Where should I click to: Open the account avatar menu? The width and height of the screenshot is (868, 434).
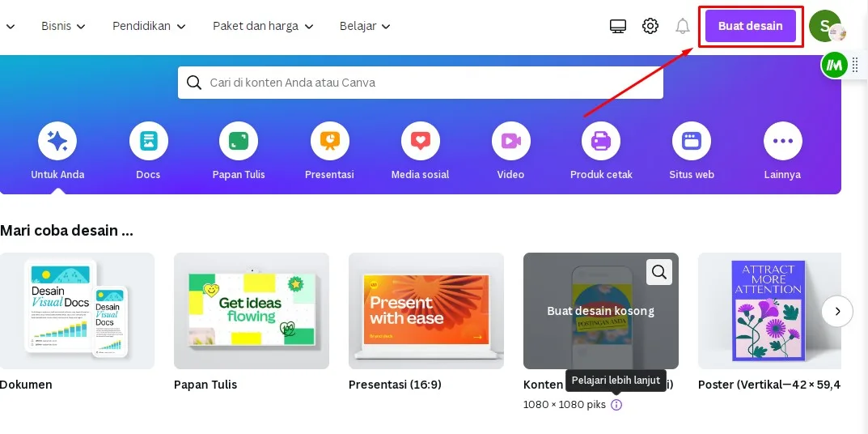tap(825, 26)
